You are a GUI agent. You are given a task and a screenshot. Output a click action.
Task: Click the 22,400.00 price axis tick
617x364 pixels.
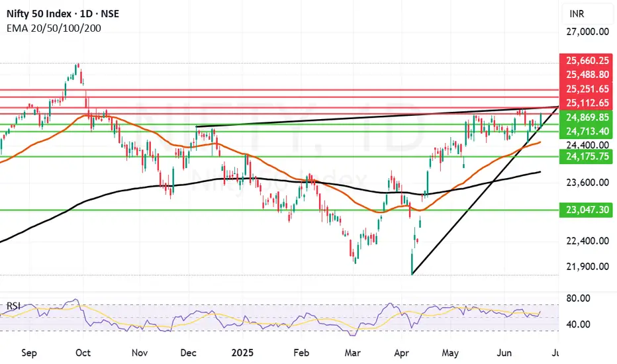point(587,241)
